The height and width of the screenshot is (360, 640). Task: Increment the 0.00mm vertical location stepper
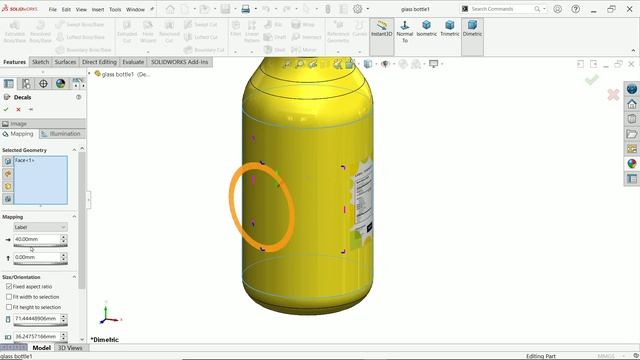click(63, 255)
